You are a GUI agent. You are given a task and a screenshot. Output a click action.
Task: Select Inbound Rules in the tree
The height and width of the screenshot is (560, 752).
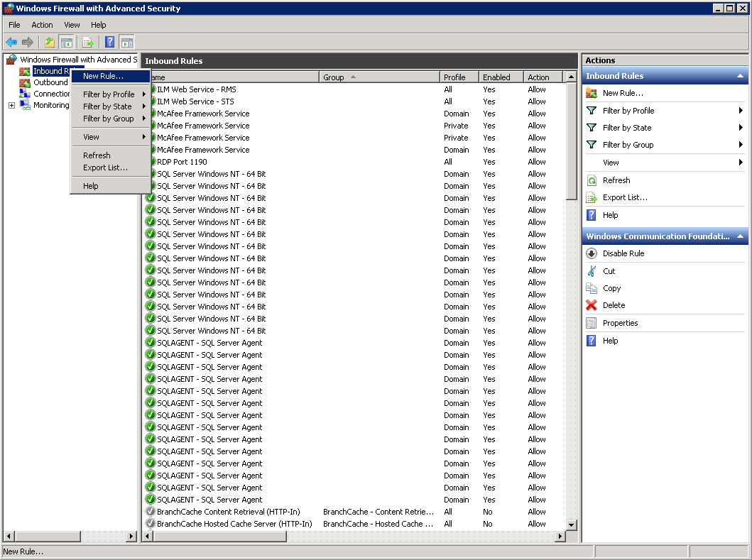click(50, 71)
